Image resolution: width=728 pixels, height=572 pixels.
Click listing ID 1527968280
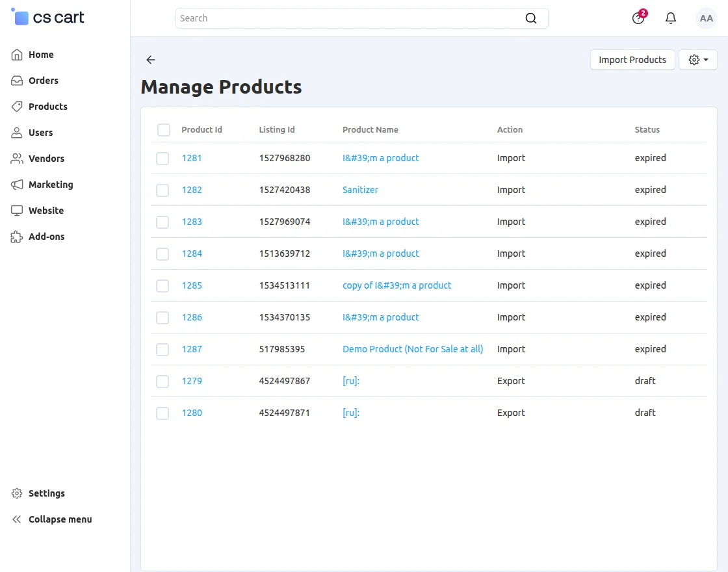[x=285, y=159]
